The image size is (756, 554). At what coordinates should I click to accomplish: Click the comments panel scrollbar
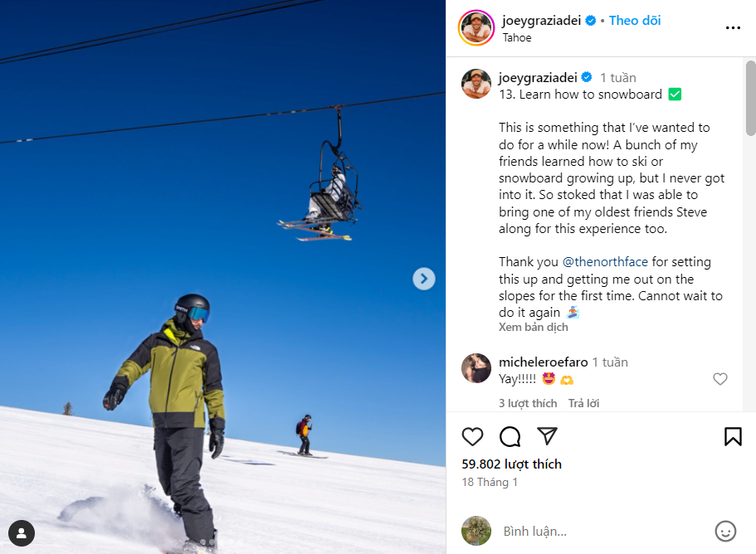coord(750,98)
